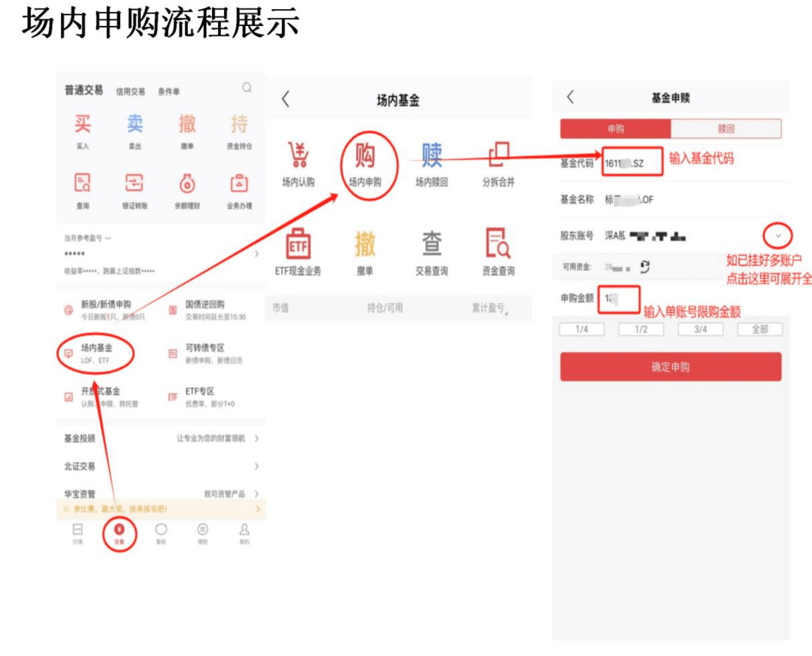Refresh the 可用资金 available funds

(x=644, y=267)
